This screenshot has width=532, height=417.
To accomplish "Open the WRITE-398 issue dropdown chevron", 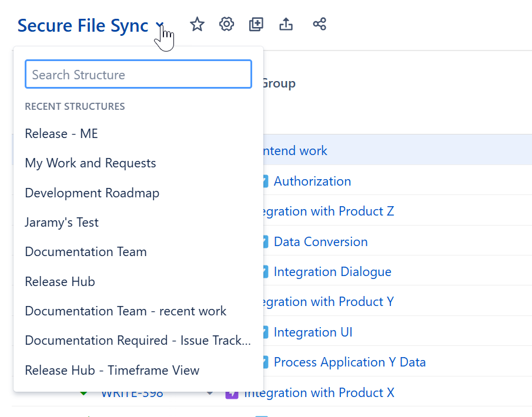I will coord(210,392).
